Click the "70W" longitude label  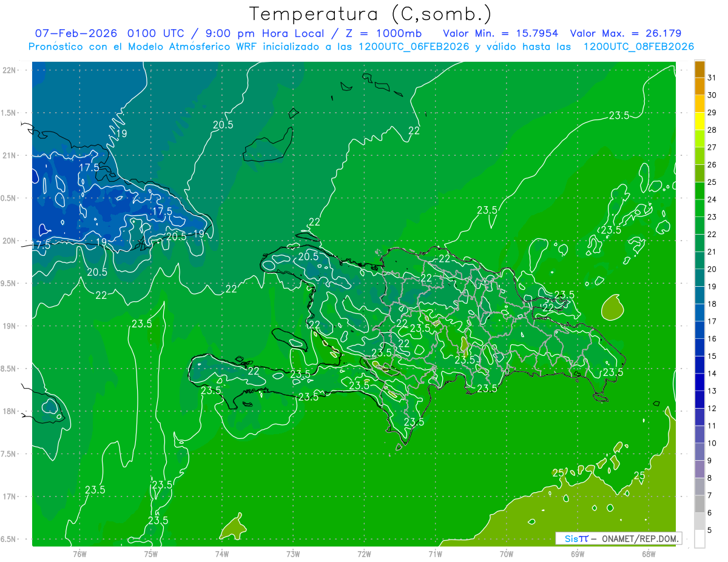506,554
